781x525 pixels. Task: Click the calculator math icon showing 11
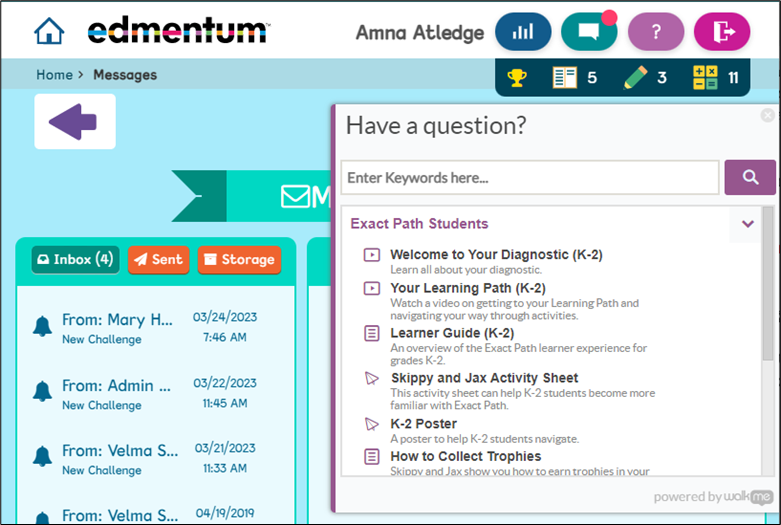705,77
